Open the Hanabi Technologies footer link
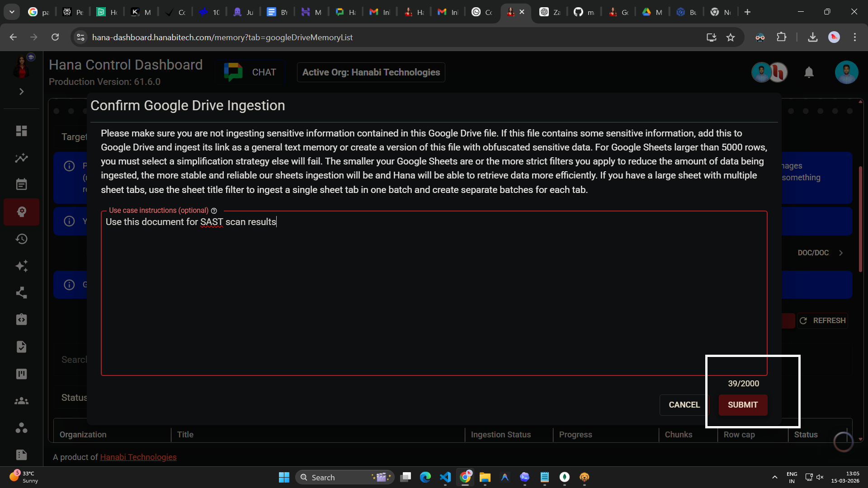Viewport: 868px width, 488px height. pyautogui.click(x=138, y=457)
